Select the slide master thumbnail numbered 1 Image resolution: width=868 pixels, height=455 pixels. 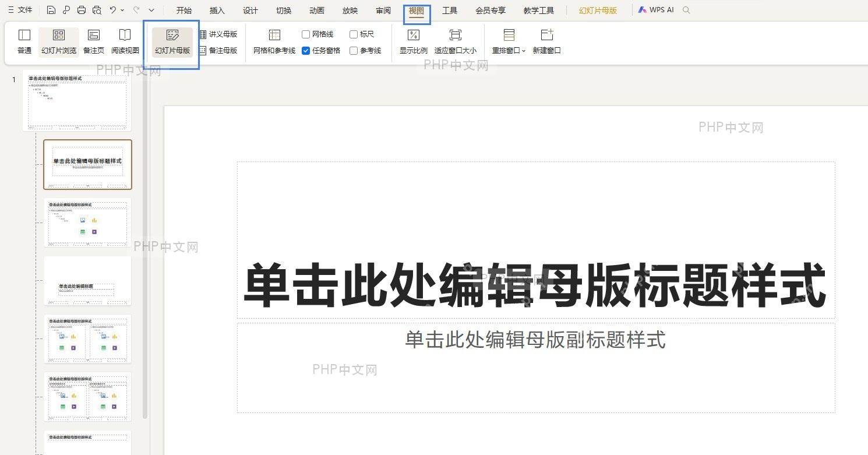click(x=77, y=101)
